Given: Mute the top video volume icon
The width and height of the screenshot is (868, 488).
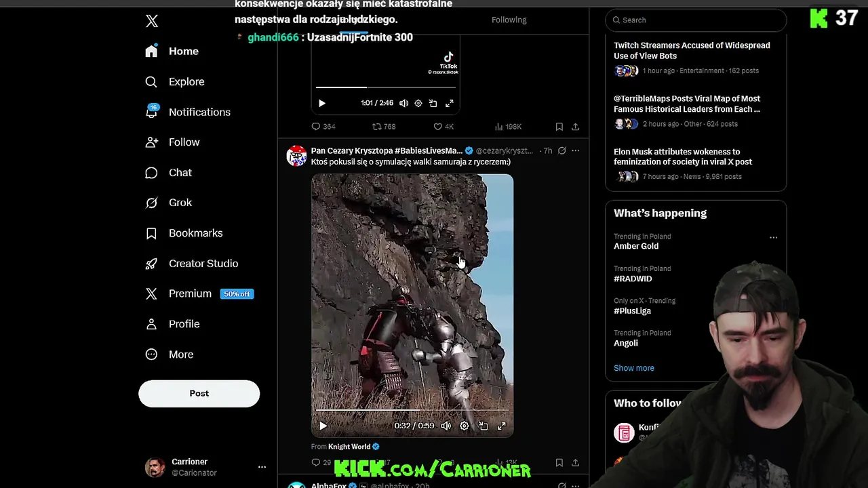Looking at the screenshot, I should [403, 103].
